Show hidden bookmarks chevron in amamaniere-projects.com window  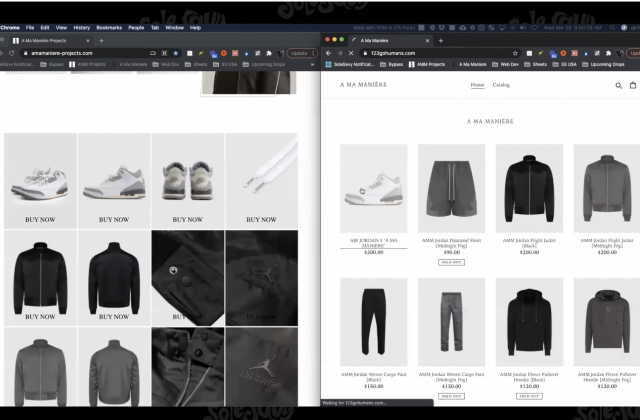313,64
